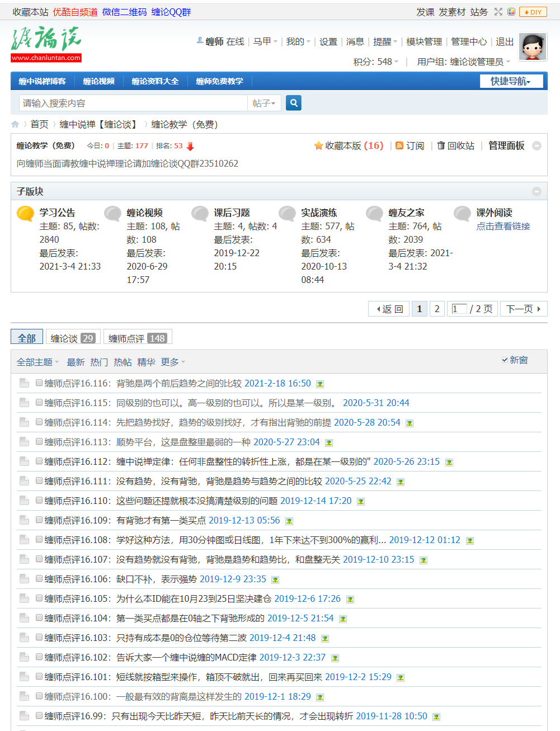Select checkbox for thread 16.110
Image resolution: width=560 pixels, height=731 pixels.
click(x=39, y=501)
